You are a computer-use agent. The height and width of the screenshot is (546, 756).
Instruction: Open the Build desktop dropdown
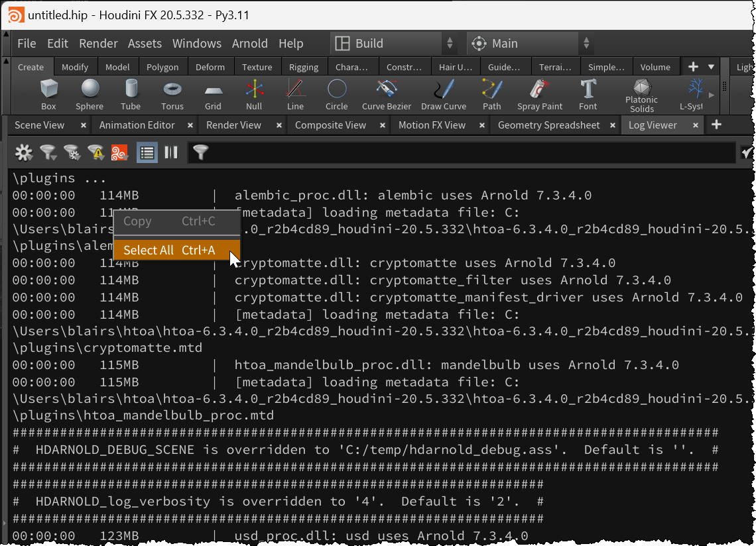pyautogui.click(x=394, y=44)
